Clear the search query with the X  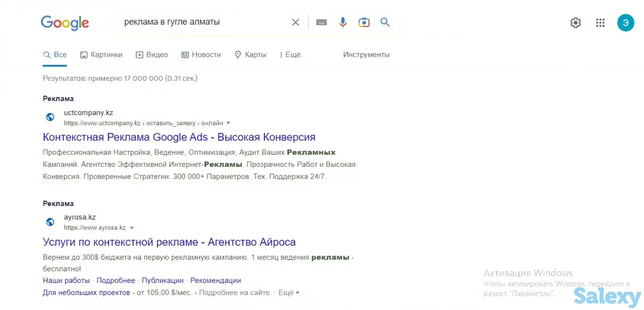coord(295,22)
